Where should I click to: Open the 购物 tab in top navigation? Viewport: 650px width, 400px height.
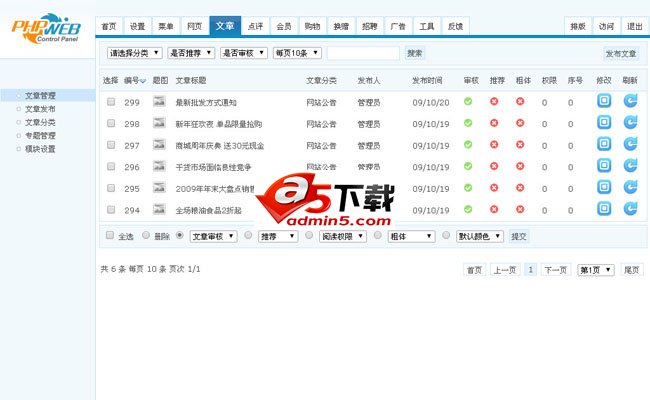[x=312, y=26]
